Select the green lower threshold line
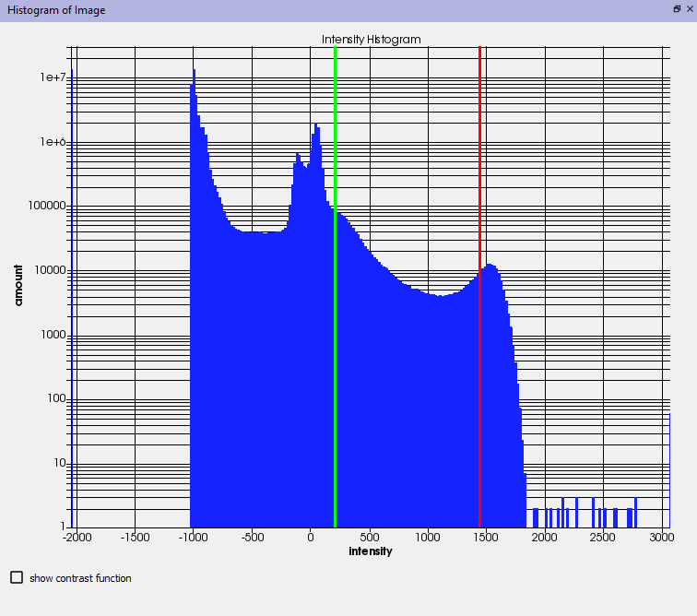 [x=336, y=287]
